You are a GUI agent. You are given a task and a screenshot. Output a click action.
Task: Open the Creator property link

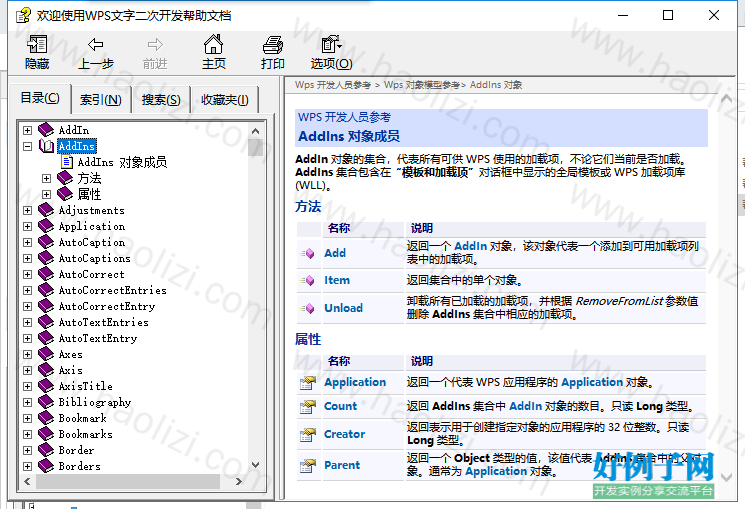point(344,434)
